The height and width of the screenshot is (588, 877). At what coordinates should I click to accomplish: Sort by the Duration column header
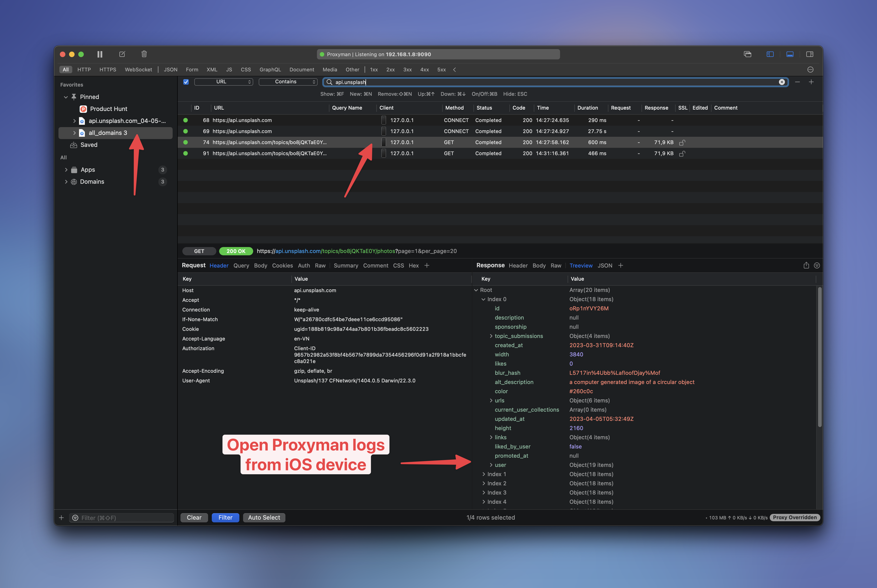(587, 108)
